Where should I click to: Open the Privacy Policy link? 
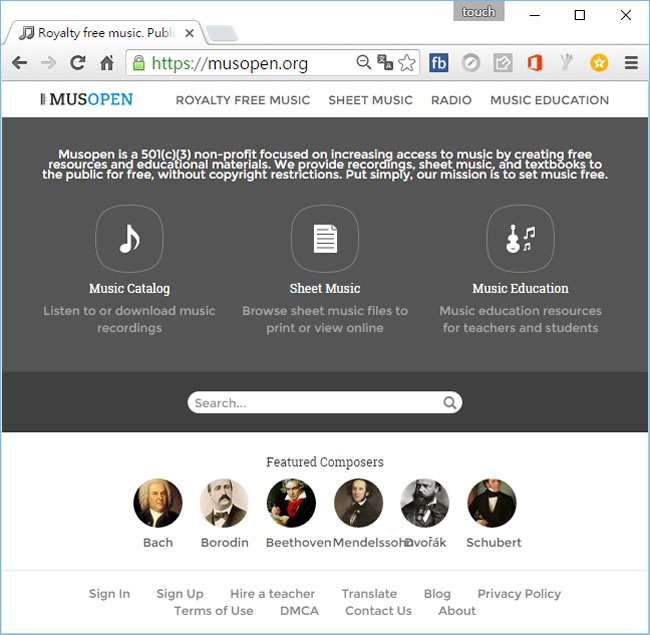click(519, 594)
